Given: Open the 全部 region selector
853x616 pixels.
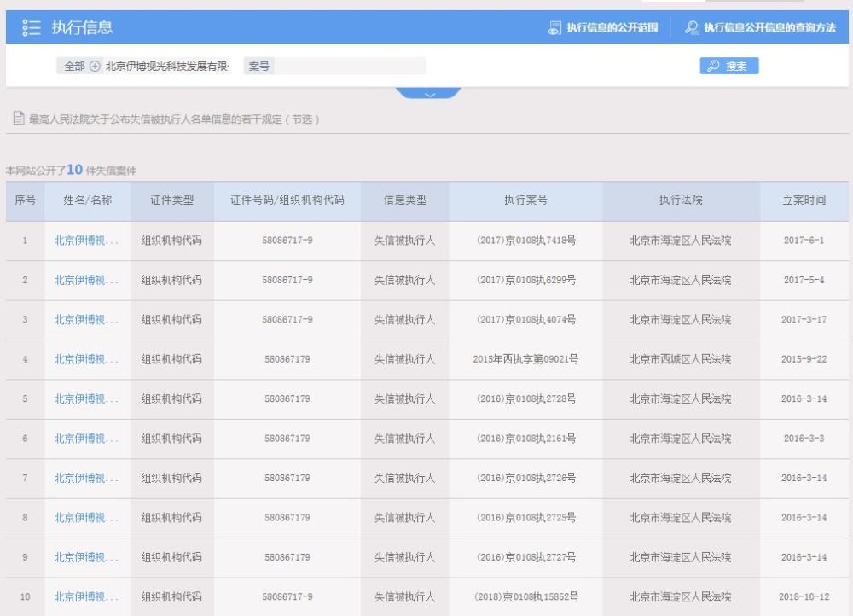Looking at the screenshot, I should tap(74, 67).
